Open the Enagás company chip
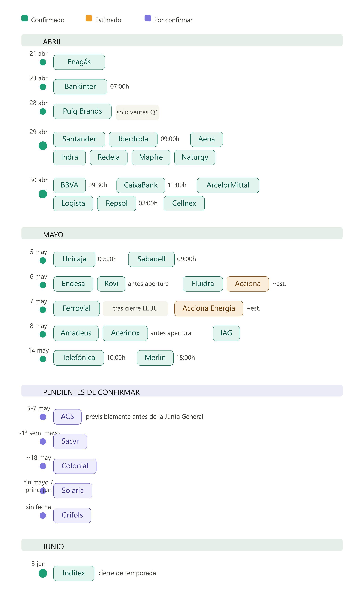The width and height of the screenshot is (364, 589). coord(79,62)
